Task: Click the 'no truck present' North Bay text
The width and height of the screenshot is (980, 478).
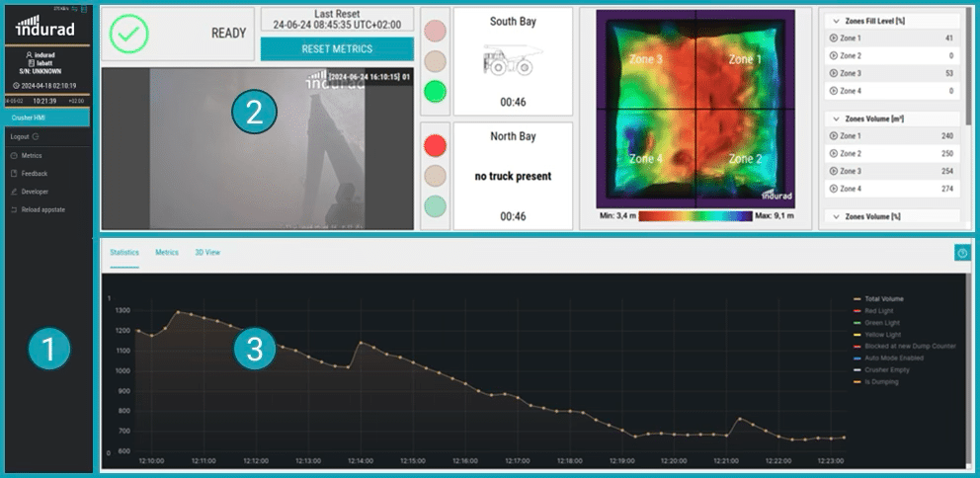Action: click(x=513, y=176)
